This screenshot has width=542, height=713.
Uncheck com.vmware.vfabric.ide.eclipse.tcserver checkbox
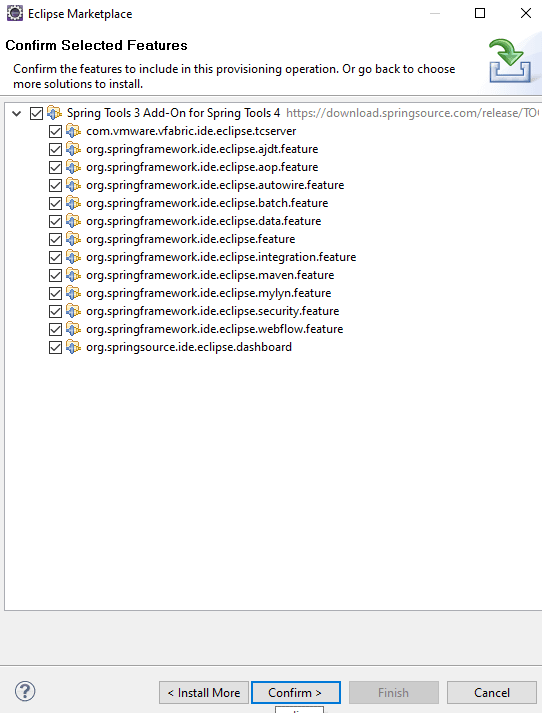click(55, 131)
